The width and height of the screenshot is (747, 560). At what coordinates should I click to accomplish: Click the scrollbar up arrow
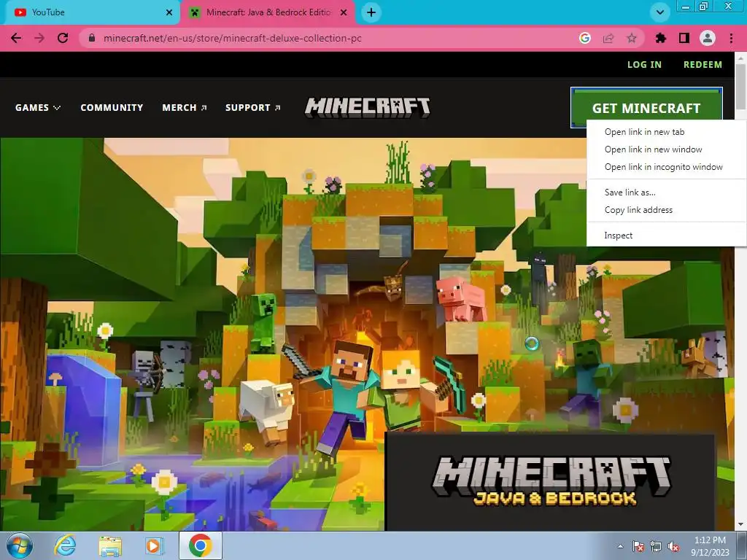click(x=741, y=57)
